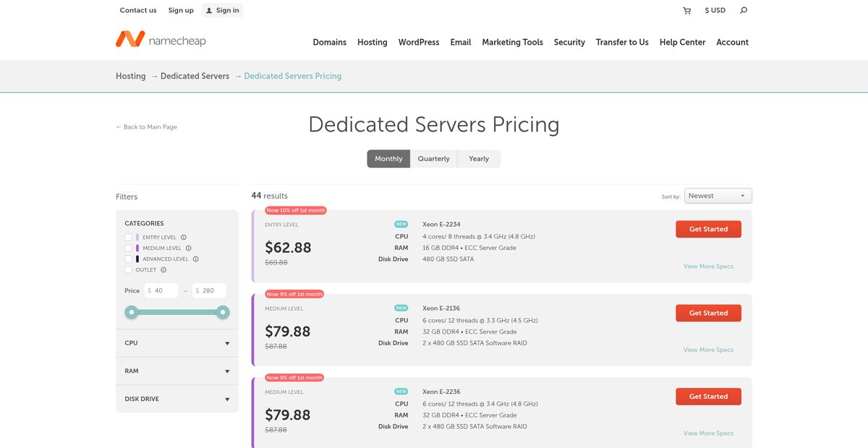Viewport: 868px width, 448px height.
Task: Select the Monthly billing tab
Action: pyautogui.click(x=388, y=159)
